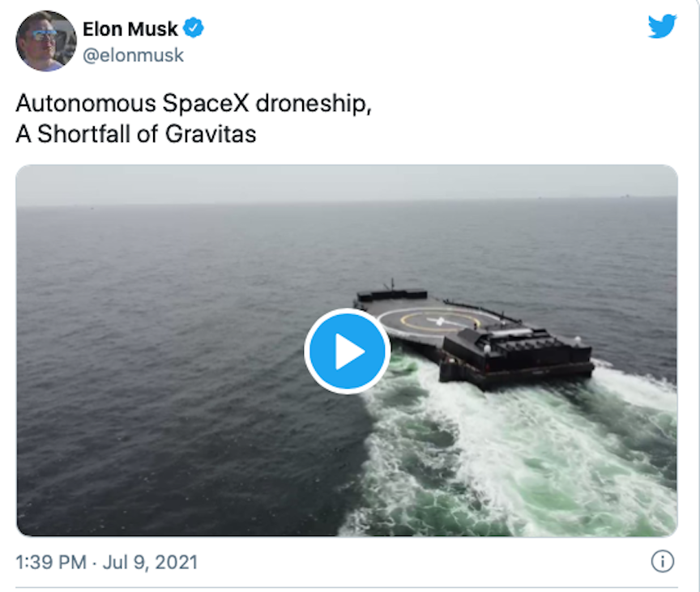Click the Elon Musk display name

[130, 30]
